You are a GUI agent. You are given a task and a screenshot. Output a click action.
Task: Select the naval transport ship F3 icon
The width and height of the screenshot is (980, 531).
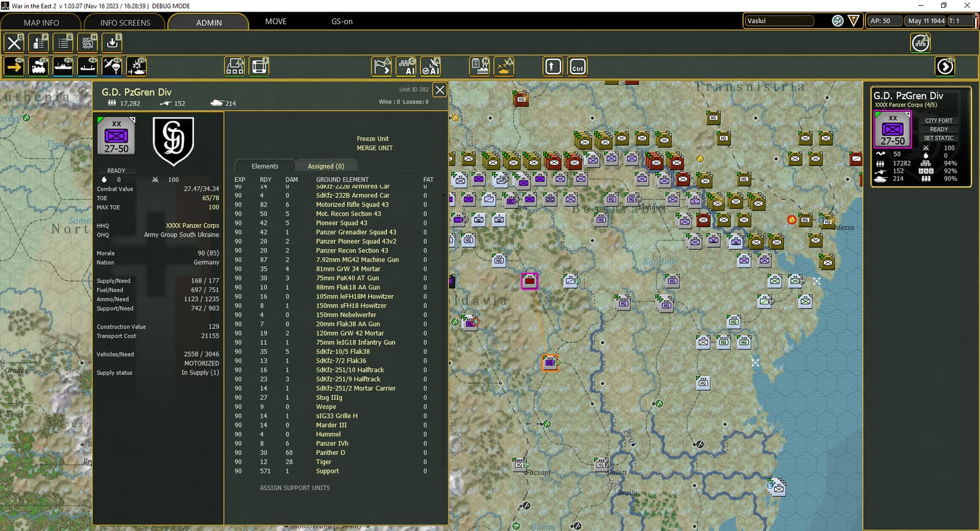click(x=63, y=66)
